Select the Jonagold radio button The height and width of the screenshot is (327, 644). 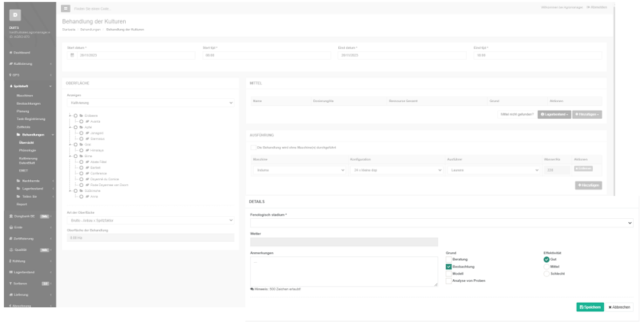coord(81,133)
